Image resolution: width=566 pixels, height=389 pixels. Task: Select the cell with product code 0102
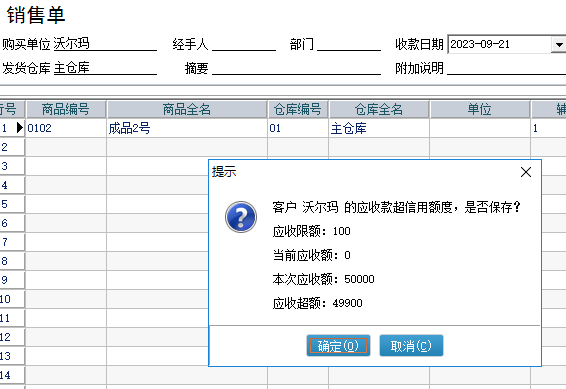pyautogui.click(x=66, y=128)
